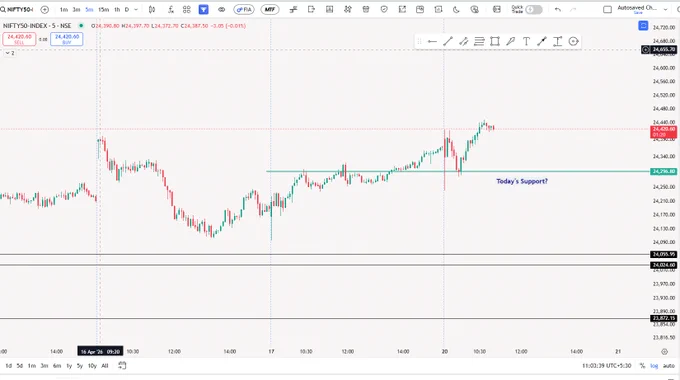Toggle the auto scale option

point(668,366)
